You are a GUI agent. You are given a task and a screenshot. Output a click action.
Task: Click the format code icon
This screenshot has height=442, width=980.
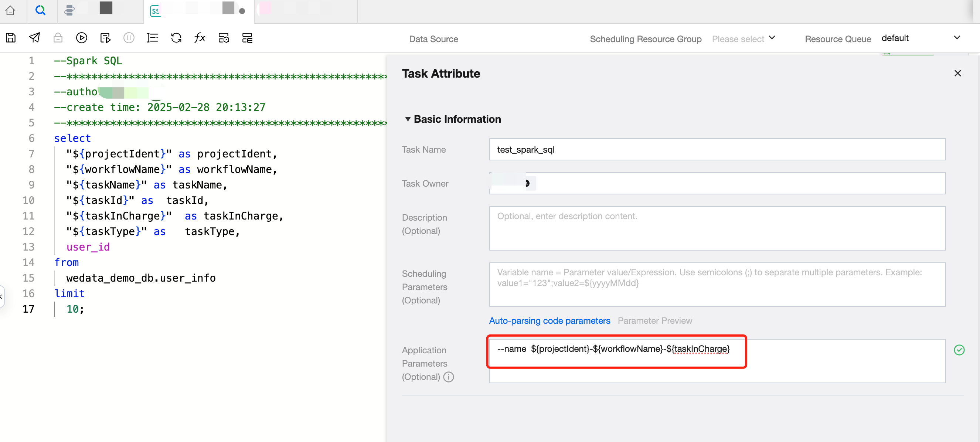(152, 38)
